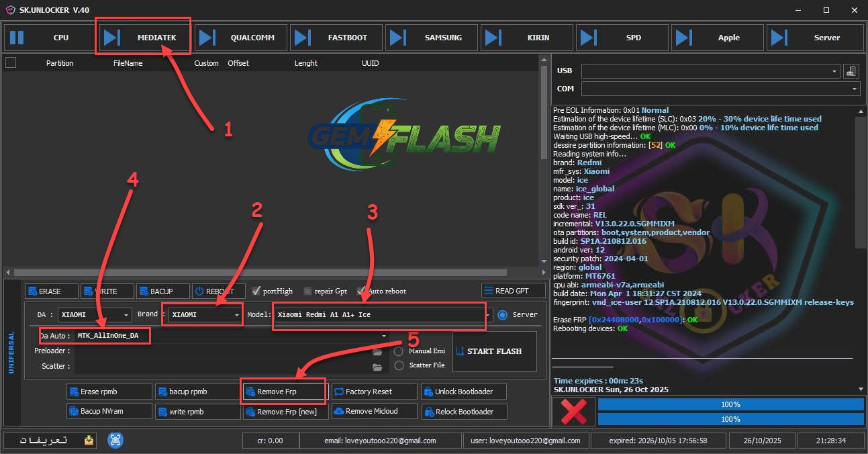Screen dimensions: 868x454
Task: Browse for a Preloader file with folder icon
Action: pos(377,352)
